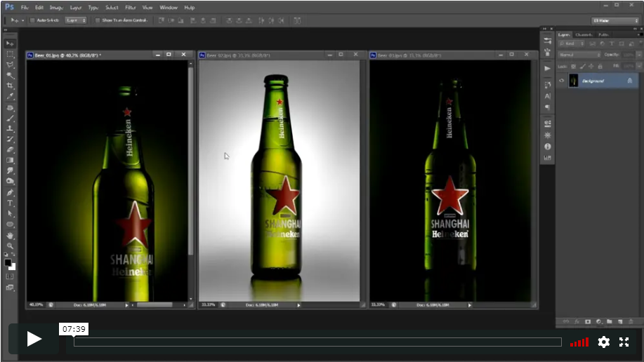Open the Window menu
This screenshot has height=362, width=644.
point(169,8)
